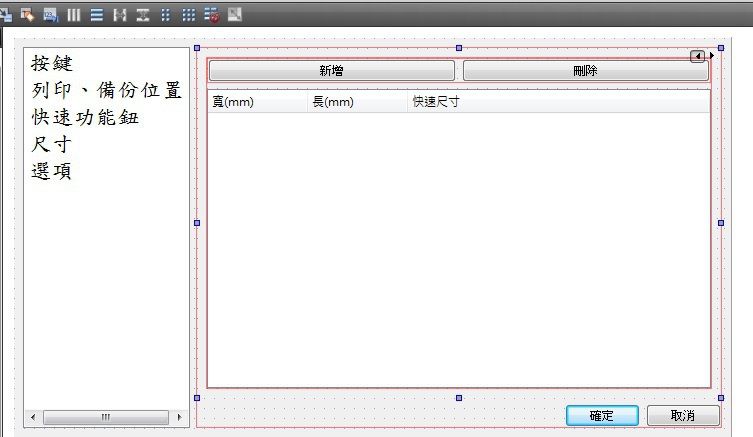Viewport: 753px width, 437px height.
Task: Click the list's right scroll arrow
Action: (180, 417)
